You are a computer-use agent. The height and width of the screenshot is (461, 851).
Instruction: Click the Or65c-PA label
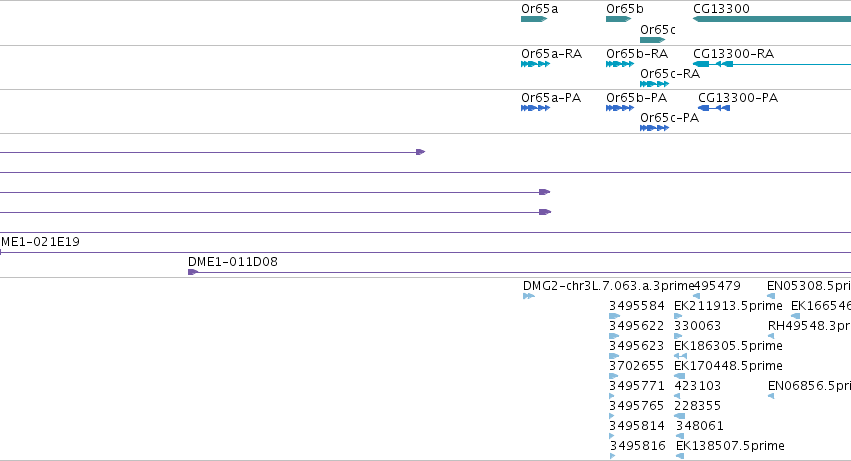tap(670, 118)
